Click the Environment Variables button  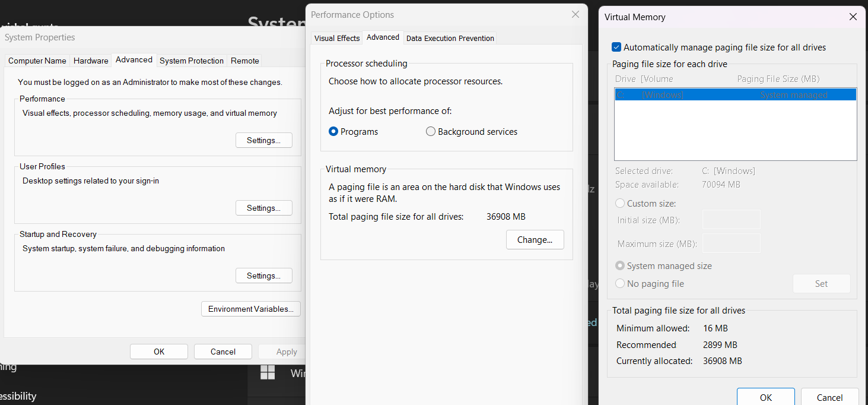pos(251,309)
